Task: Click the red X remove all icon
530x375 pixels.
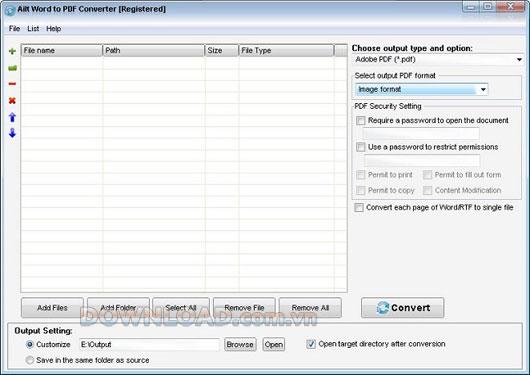Action: 12,100
